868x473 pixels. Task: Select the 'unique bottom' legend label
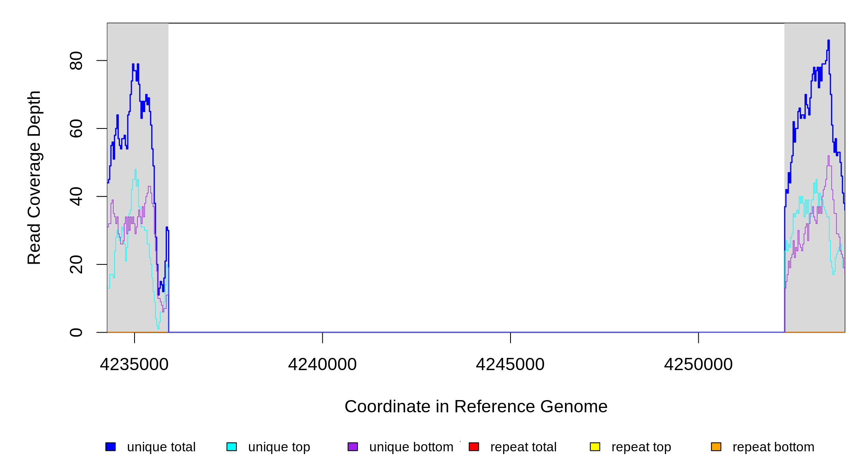click(x=411, y=447)
